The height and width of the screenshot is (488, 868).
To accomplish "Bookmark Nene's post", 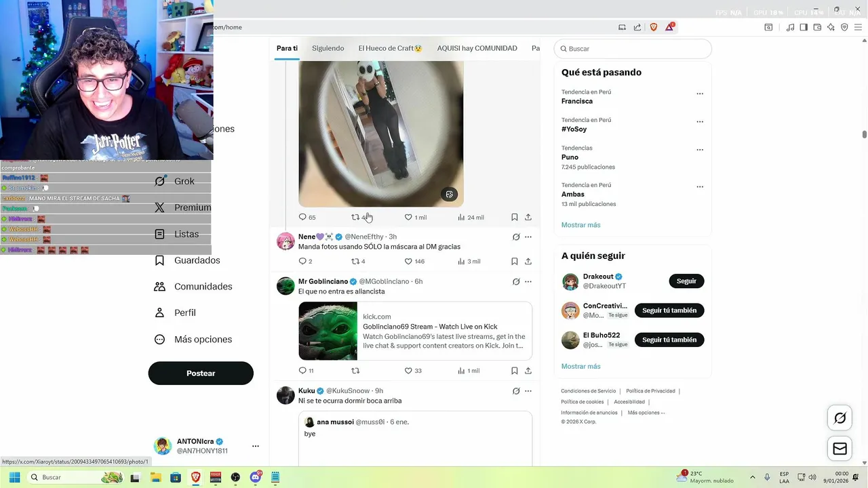I will tap(515, 261).
